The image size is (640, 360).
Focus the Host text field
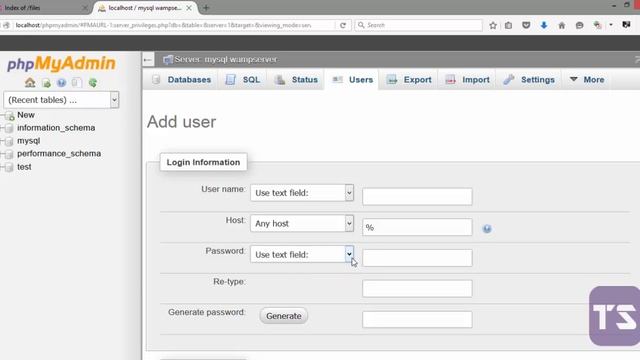click(417, 227)
